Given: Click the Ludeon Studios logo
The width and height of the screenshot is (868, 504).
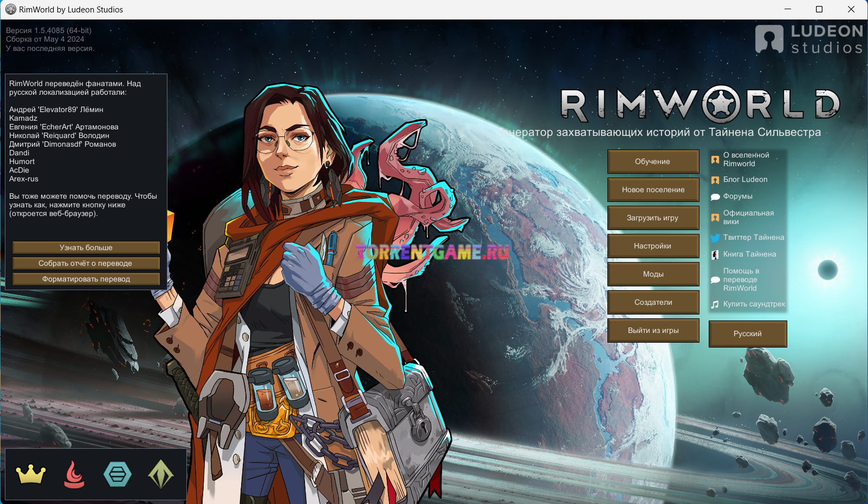Looking at the screenshot, I should tap(809, 40).
